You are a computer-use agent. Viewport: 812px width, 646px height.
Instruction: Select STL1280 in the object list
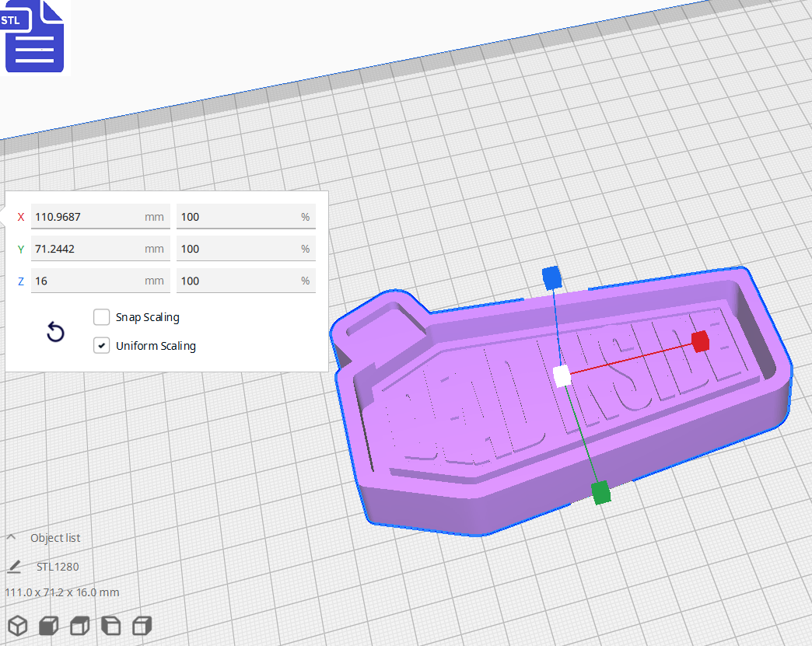tap(58, 566)
